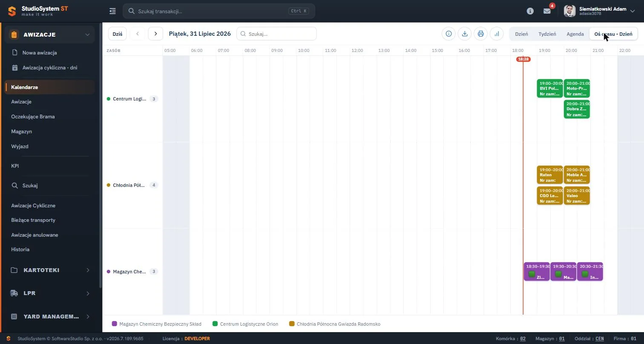Click the StudioSystem logo in the header
Image resolution: width=644 pixels, height=344 pixels.
[37, 11]
